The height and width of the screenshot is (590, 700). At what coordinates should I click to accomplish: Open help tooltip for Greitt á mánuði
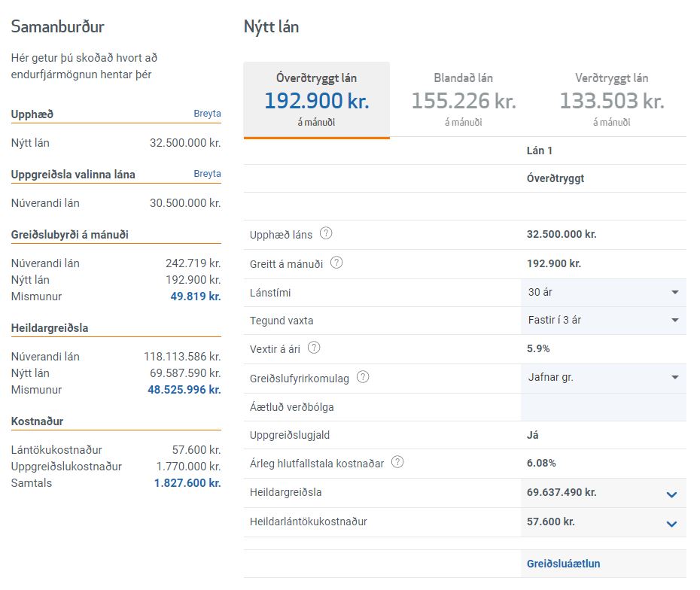(336, 263)
